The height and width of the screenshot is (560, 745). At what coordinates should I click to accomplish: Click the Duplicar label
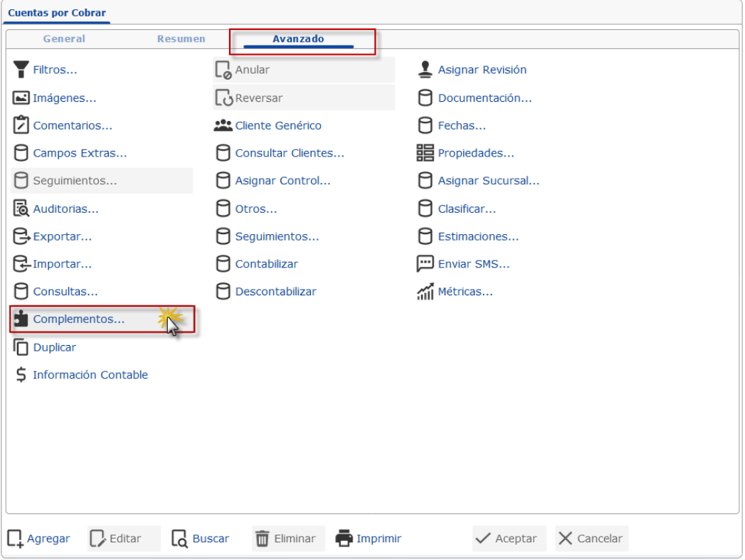[55, 347]
